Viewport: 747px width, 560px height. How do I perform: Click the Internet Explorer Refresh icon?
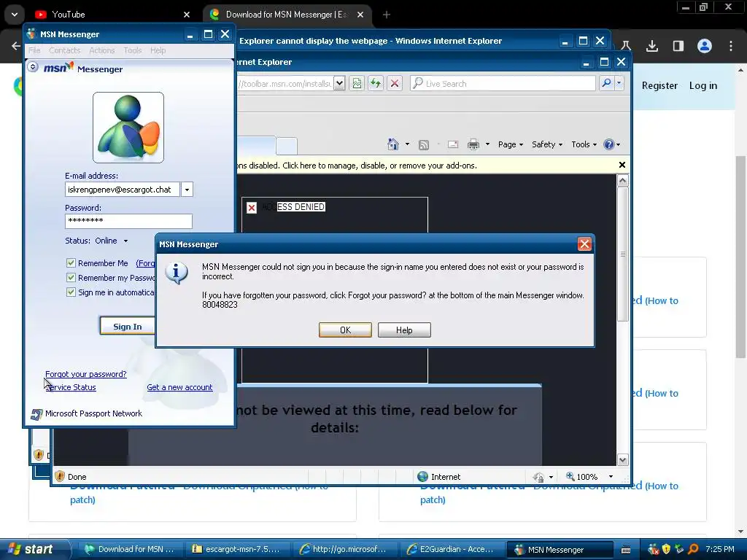coord(376,83)
